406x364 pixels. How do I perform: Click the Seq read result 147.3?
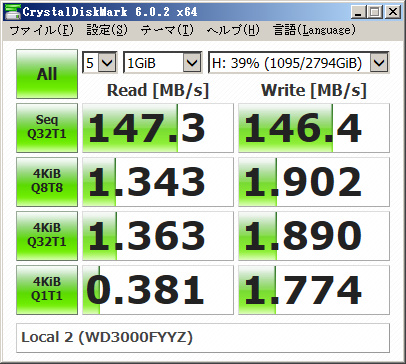158,128
